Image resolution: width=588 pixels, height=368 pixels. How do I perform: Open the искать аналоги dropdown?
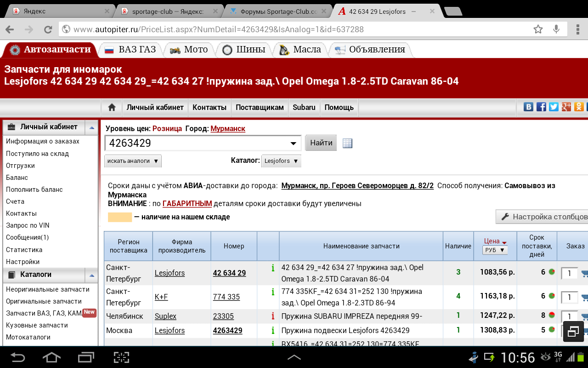133,161
